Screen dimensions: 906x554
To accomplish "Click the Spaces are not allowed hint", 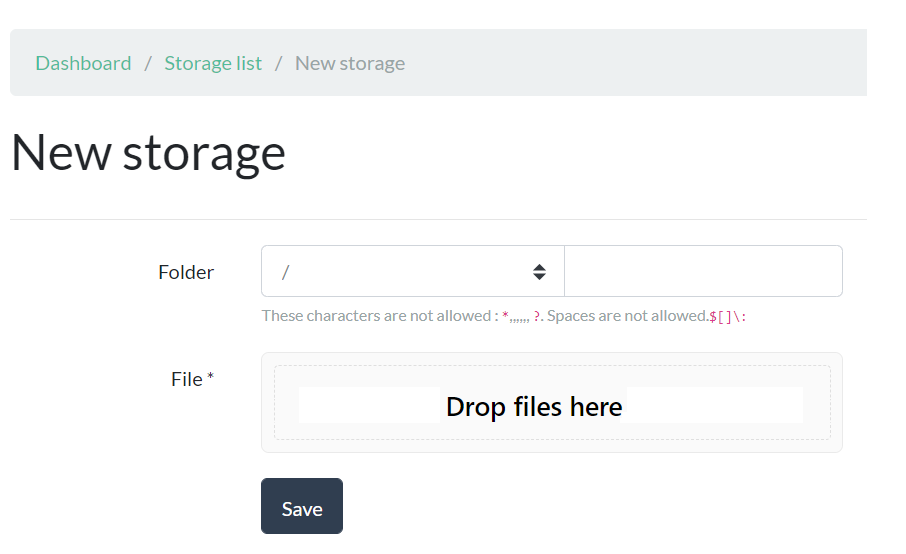I will tap(627, 316).
